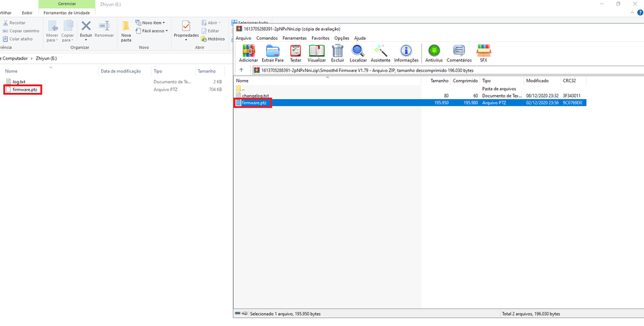Open Ferramentas menu in WinRAR
Screen dimensions: 644x326
pos(294,38)
